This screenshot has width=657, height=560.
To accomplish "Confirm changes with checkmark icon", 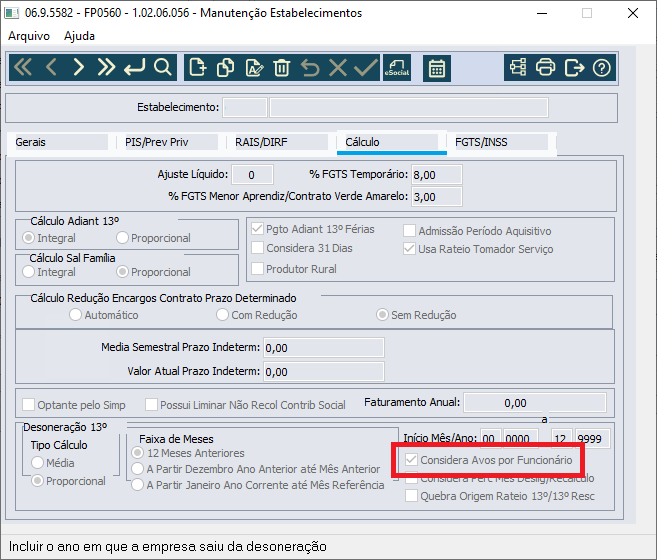I will click(366, 67).
